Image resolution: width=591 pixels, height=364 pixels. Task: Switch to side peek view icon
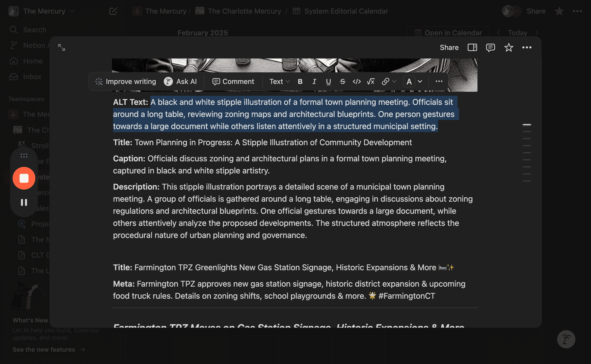click(x=472, y=47)
